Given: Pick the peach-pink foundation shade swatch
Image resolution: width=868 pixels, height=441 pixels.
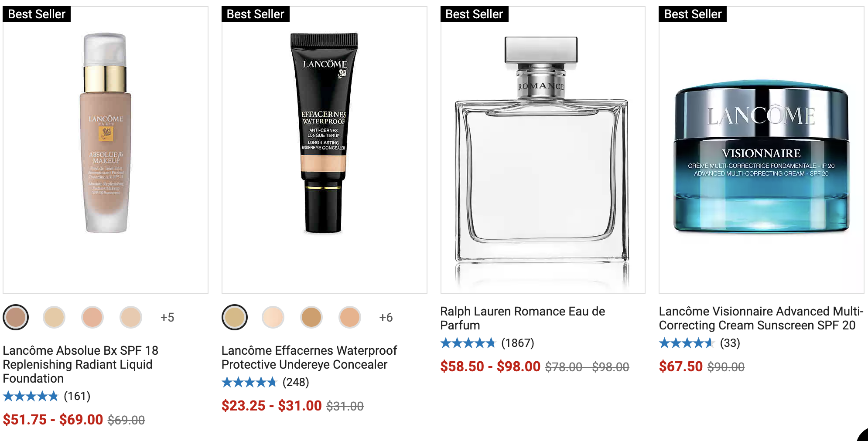Looking at the screenshot, I should 92,317.
